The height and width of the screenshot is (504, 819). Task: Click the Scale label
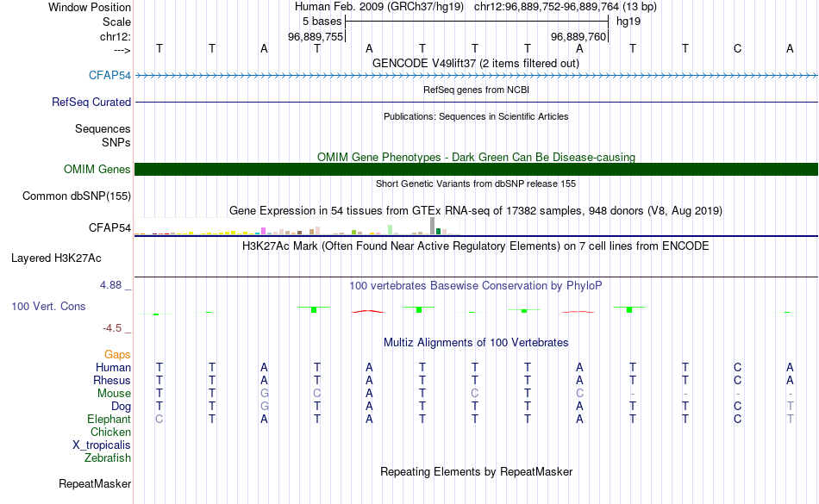(x=116, y=22)
